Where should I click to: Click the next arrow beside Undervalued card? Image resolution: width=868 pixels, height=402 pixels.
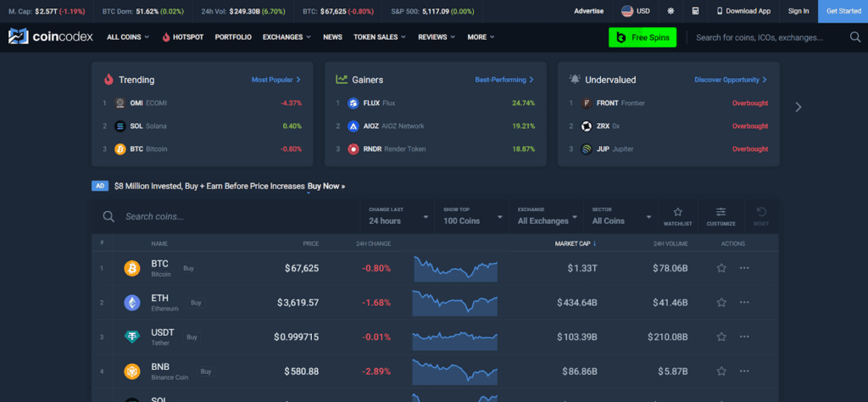point(798,107)
